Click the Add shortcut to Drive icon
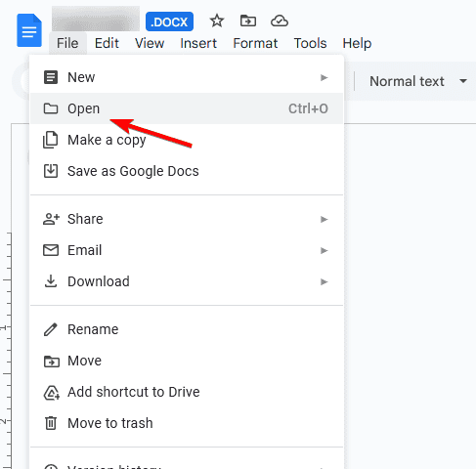The height and width of the screenshot is (469, 476). tap(51, 392)
